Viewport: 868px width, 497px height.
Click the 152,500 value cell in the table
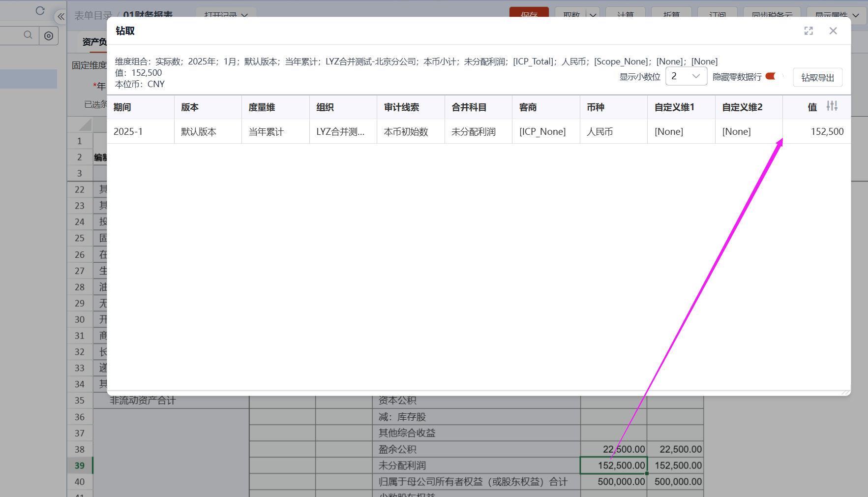(817, 132)
